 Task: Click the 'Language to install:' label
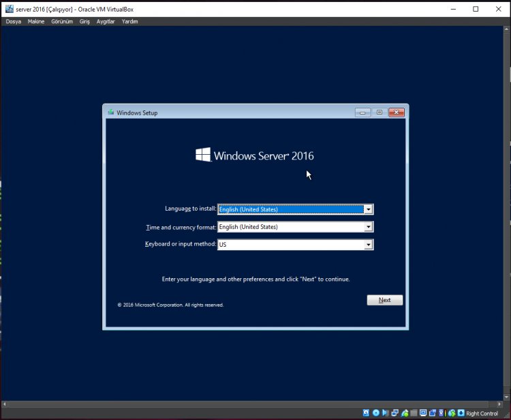point(190,209)
